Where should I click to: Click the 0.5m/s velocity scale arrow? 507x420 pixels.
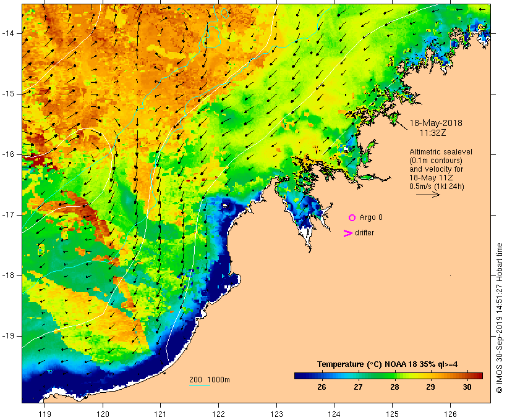click(x=428, y=195)
